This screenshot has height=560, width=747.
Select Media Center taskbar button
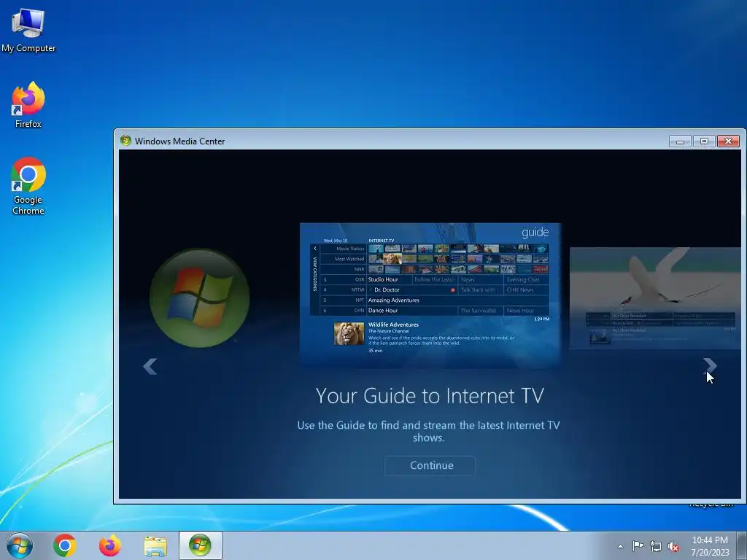pyautogui.click(x=200, y=545)
